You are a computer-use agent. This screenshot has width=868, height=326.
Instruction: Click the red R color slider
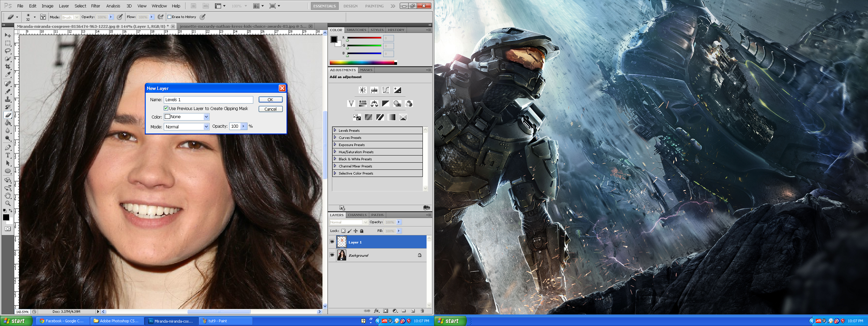click(x=364, y=38)
